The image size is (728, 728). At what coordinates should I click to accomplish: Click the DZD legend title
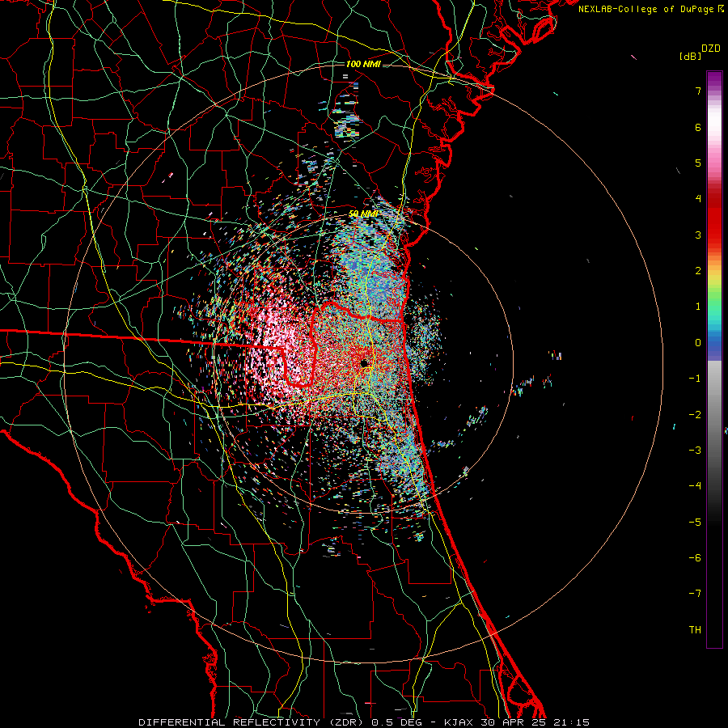point(711,49)
